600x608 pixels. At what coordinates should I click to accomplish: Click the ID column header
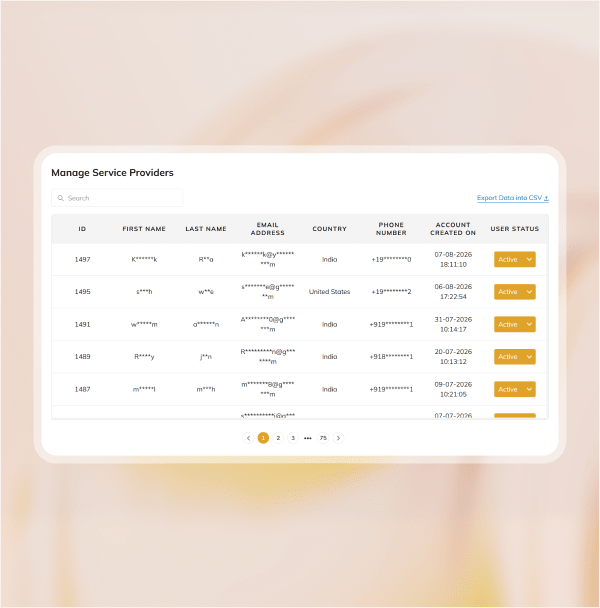82,229
